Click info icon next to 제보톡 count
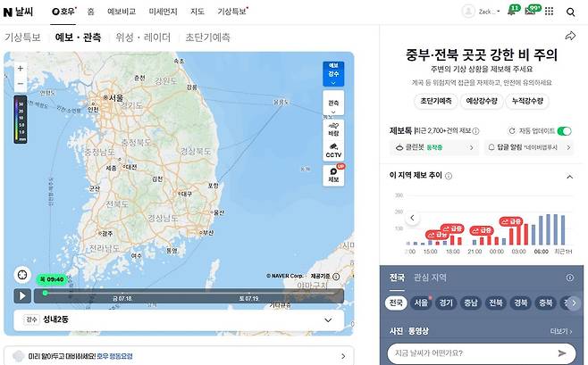 click(x=475, y=130)
